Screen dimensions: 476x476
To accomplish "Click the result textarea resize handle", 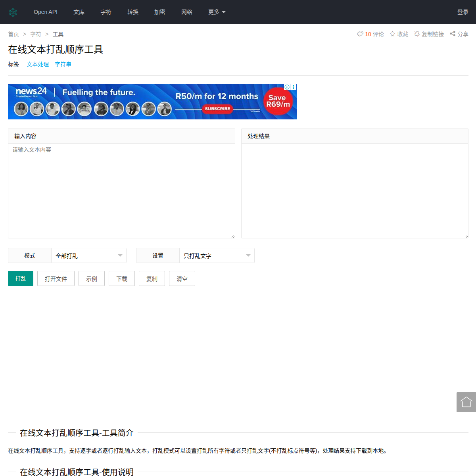I will pyautogui.click(x=466, y=236).
